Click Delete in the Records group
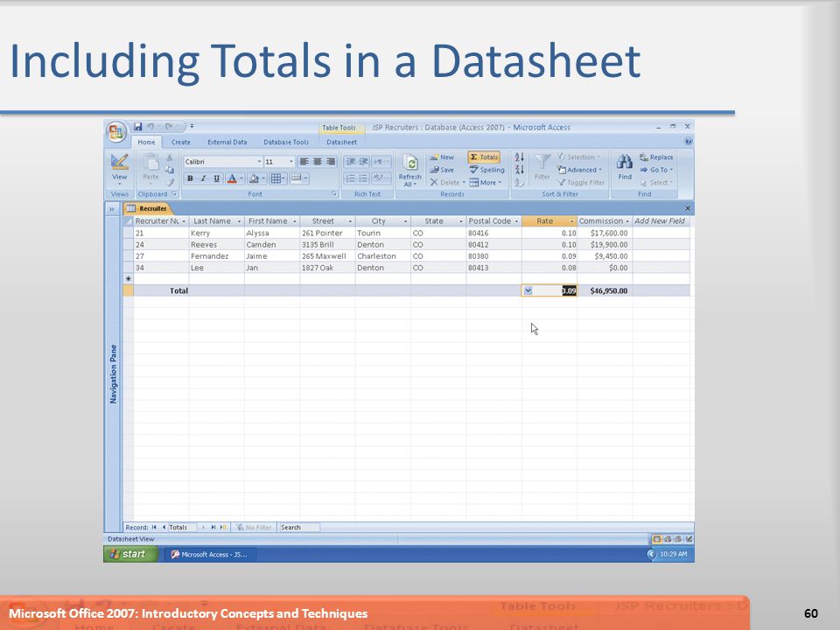Viewport: 840px width, 630px height. (447, 183)
